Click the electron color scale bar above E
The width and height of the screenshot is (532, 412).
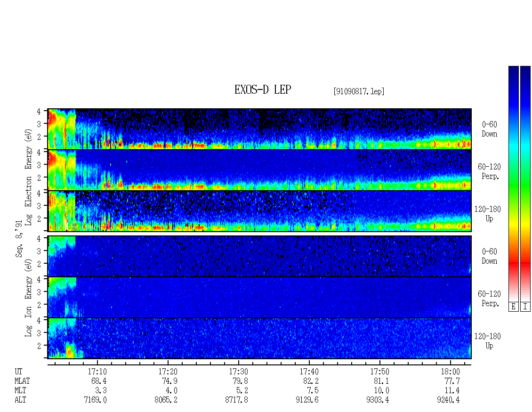tap(513, 184)
